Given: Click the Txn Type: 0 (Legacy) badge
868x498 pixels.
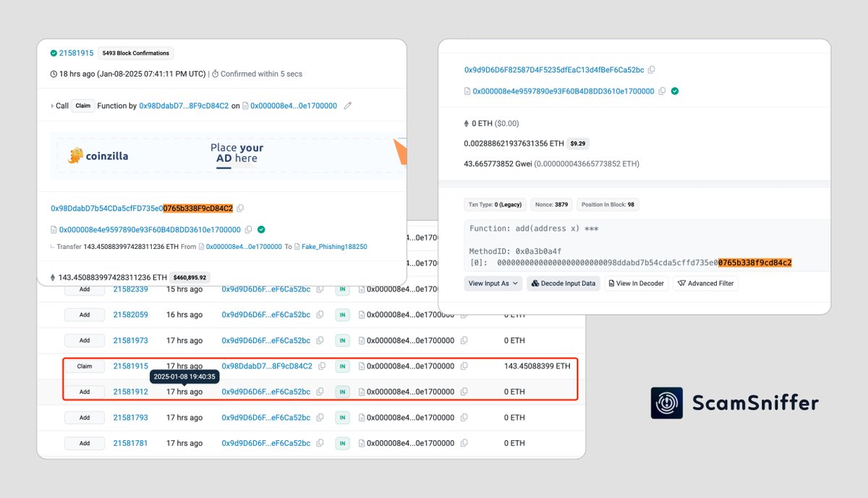Looking at the screenshot, I should pyautogui.click(x=495, y=205).
